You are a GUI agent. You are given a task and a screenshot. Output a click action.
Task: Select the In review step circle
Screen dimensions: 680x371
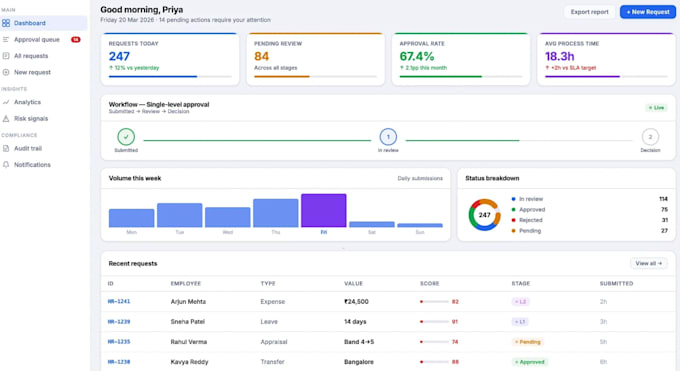[x=388, y=137]
